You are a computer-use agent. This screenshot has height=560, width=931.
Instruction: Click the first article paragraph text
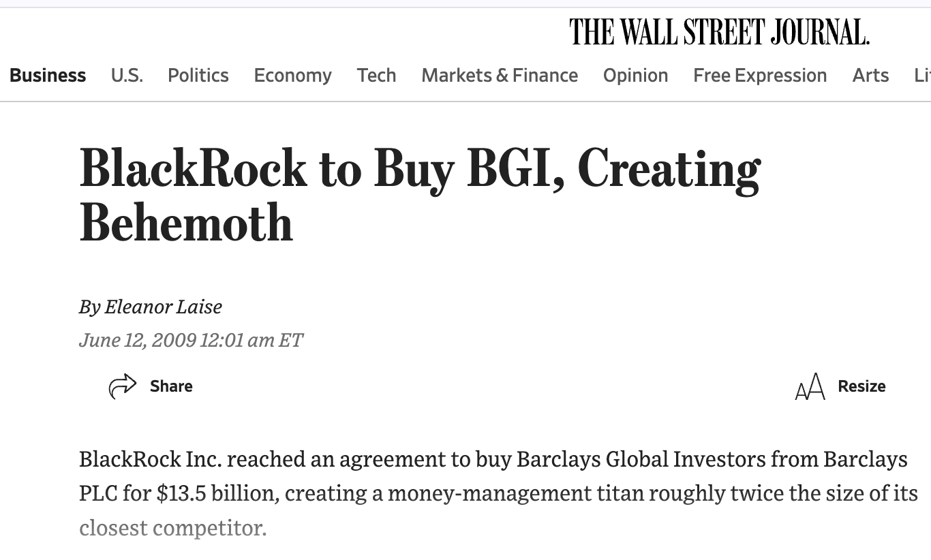(x=498, y=493)
